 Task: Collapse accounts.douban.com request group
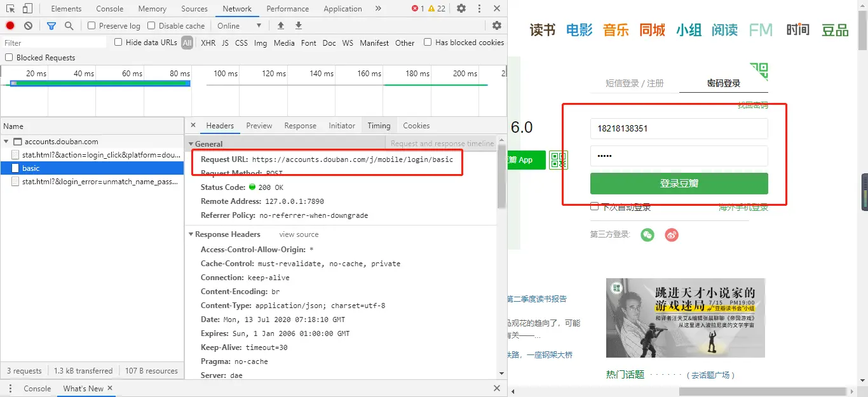tap(6, 142)
